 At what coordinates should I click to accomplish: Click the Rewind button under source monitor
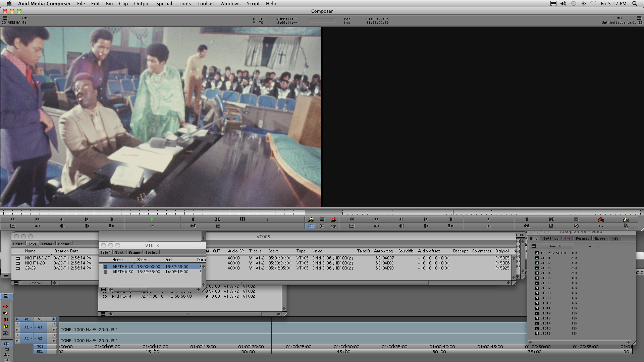coord(13,219)
